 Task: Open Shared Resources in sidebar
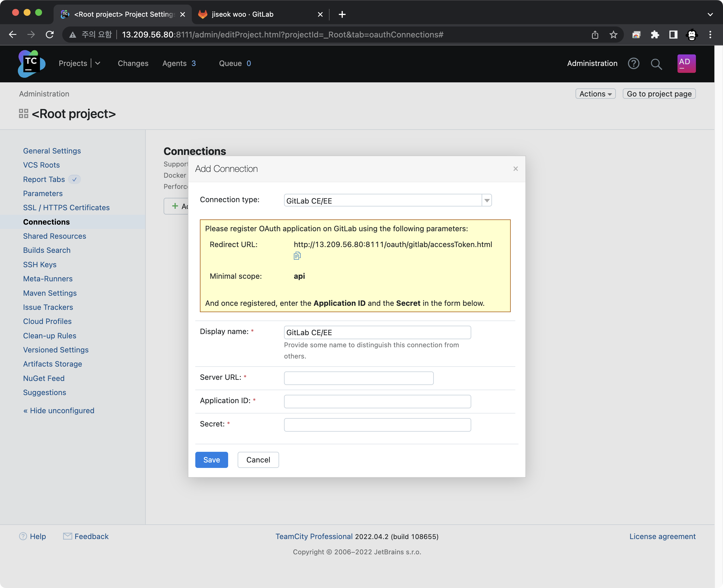[x=54, y=236]
